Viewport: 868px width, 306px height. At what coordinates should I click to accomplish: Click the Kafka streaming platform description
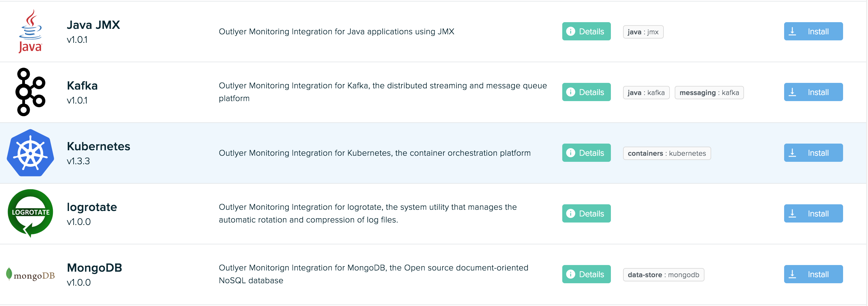coord(383,92)
